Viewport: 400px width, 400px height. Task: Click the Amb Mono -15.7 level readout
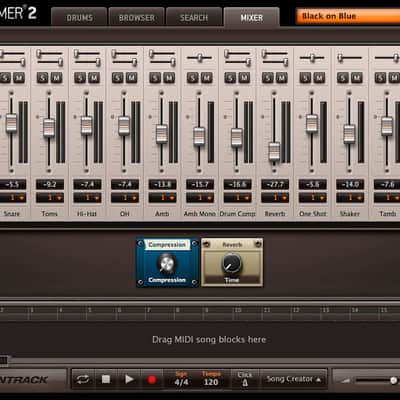tap(200, 184)
